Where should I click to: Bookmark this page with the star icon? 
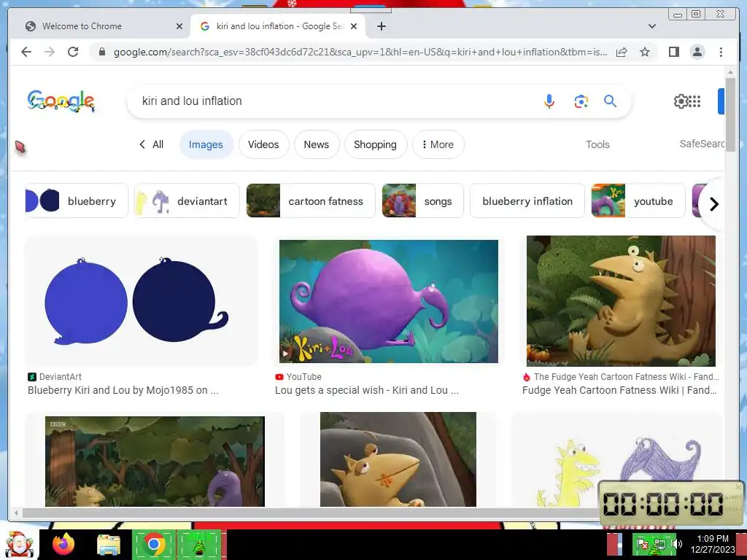pos(645,52)
